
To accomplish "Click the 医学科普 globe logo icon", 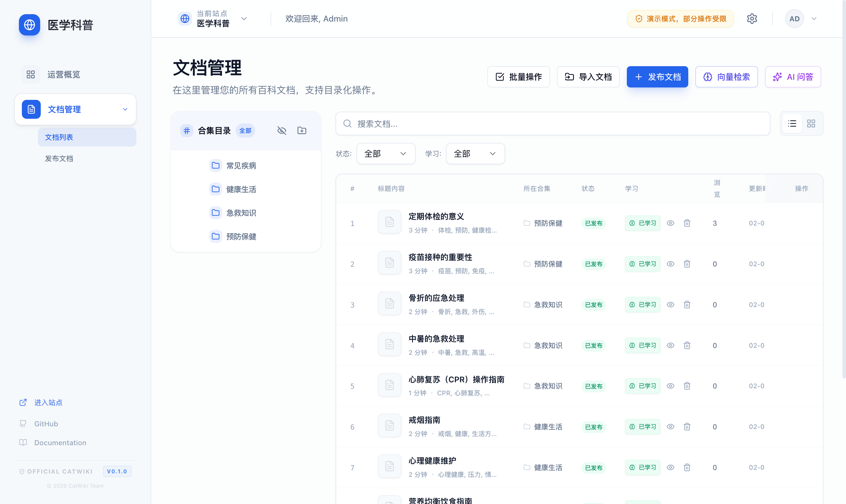I will point(29,25).
